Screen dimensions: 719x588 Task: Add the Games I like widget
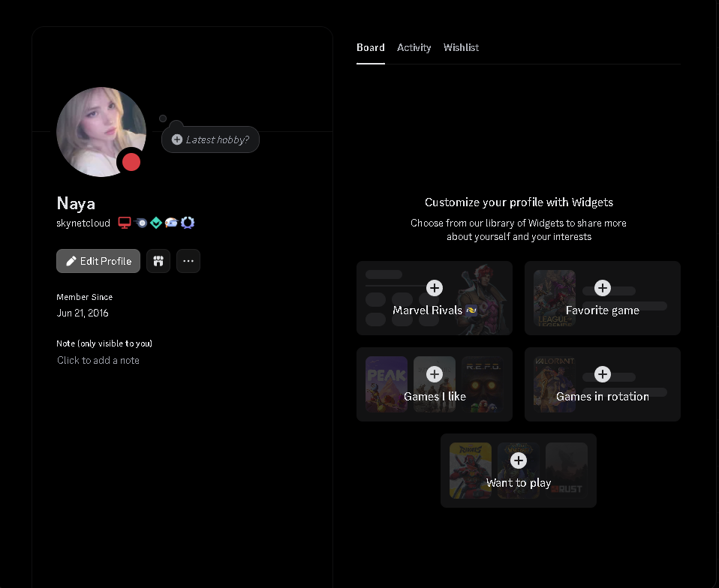click(435, 374)
